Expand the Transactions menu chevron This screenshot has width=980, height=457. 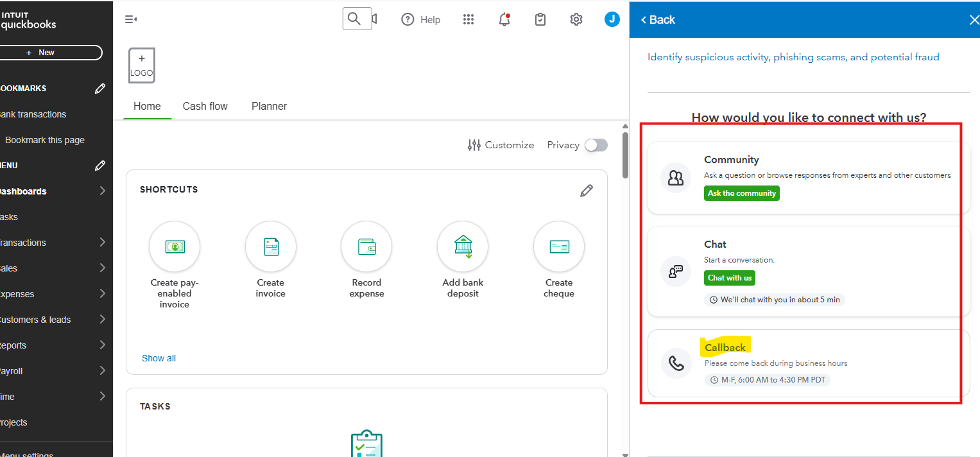coord(103,243)
